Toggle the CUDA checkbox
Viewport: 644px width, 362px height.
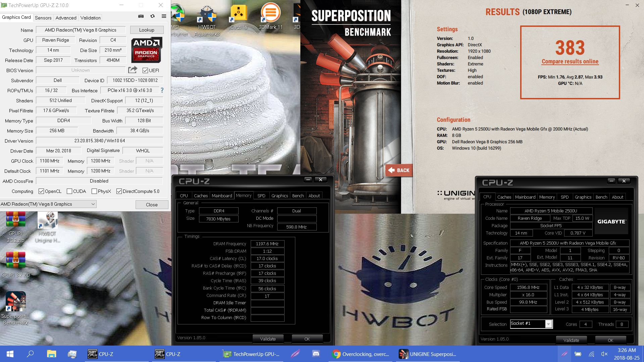69,191
